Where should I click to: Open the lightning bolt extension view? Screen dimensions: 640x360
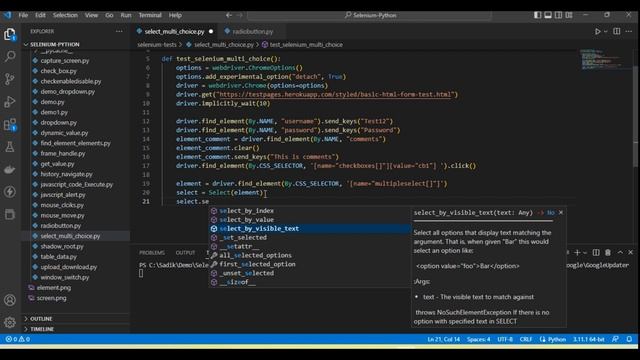coord(10,191)
